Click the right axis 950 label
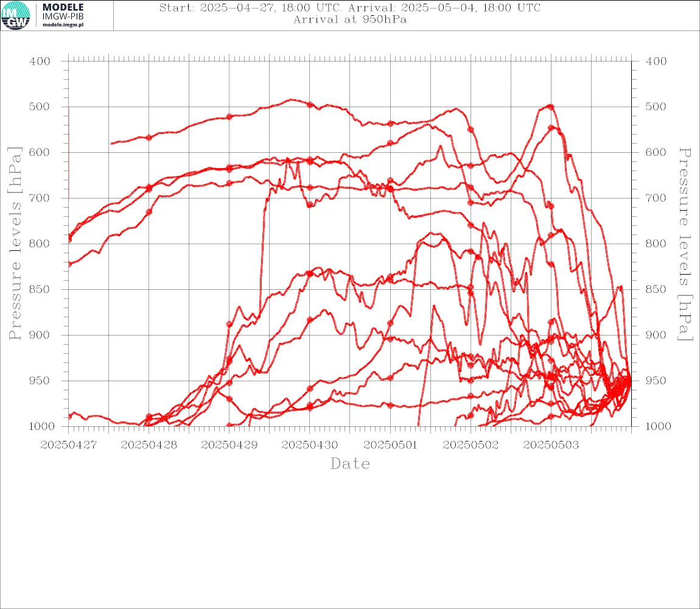 [656, 381]
